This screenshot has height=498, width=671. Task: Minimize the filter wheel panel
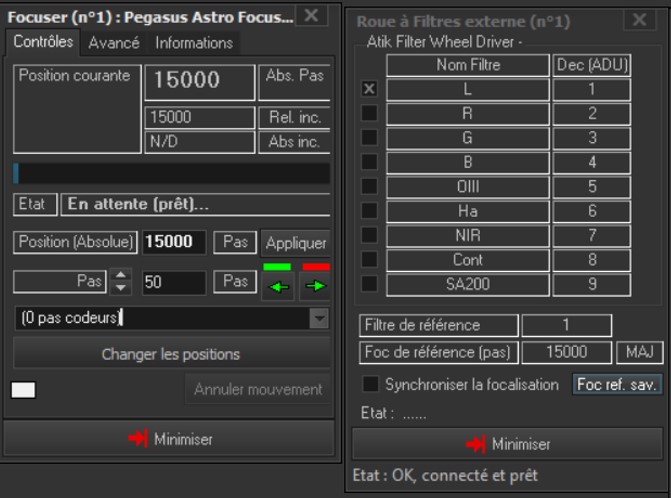click(x=507, y=444)
